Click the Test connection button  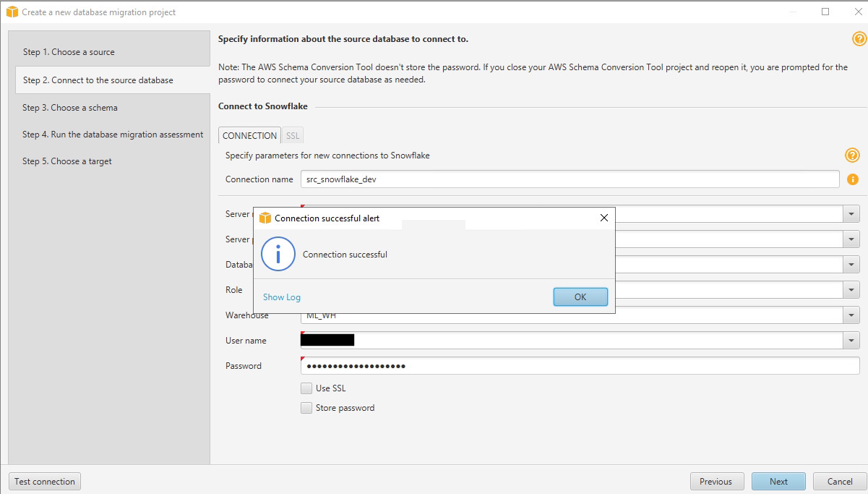(x=45, y=482)
